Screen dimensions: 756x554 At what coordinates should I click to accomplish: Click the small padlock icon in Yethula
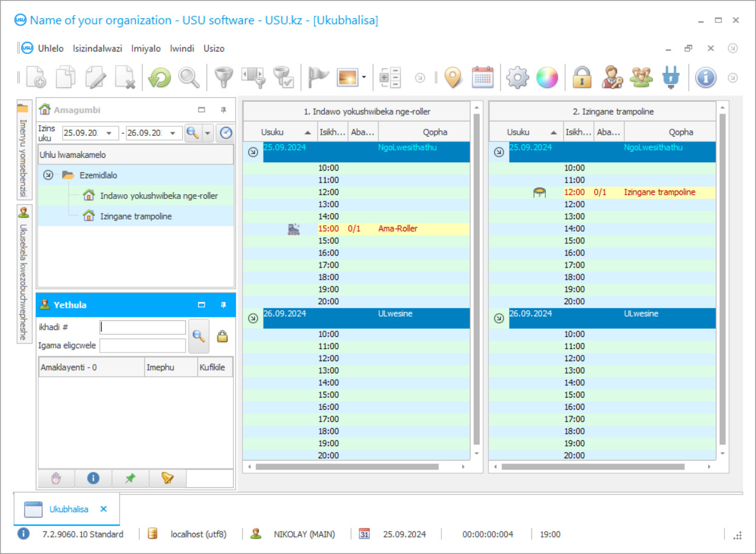(x=222, y=336)
